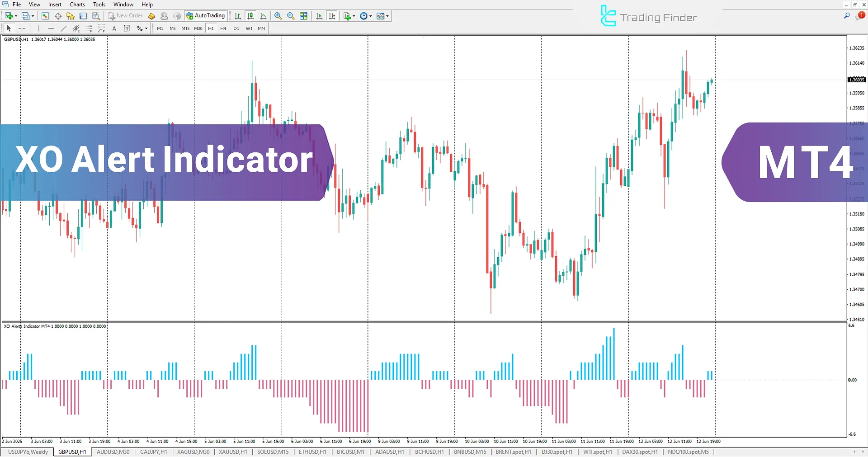Switch to M1 timeframe
The image size is (868, 457).
tap(160, 28)
